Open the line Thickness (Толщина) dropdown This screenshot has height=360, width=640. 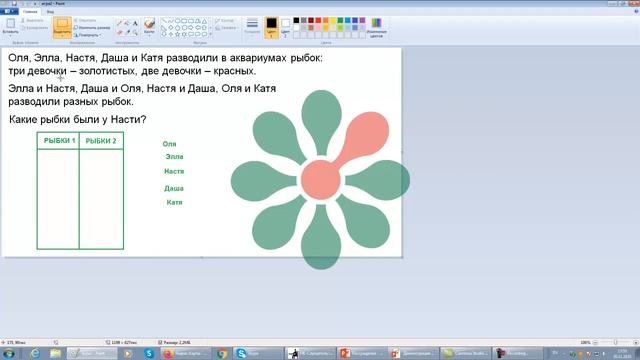pyautogui.click(x=252, y=27)
